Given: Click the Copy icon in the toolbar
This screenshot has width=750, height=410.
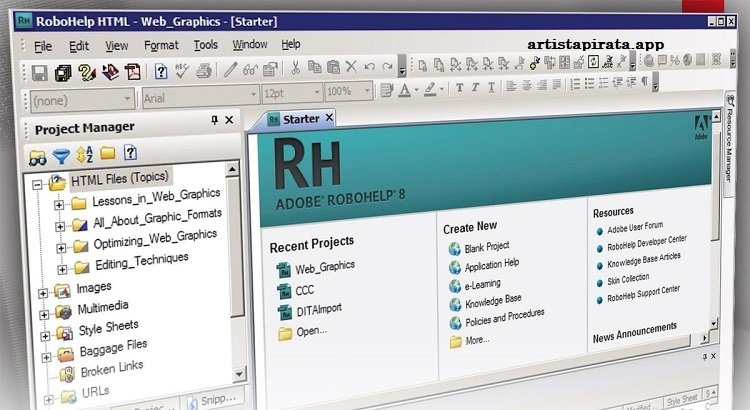Looking at the screenshot, I should tap(314, 67).
